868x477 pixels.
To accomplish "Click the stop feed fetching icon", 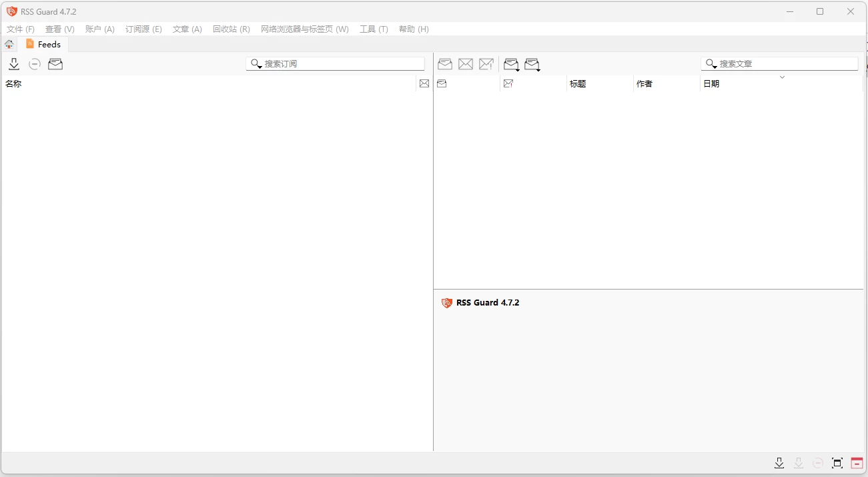I will pyautogui.click(x=34, y=64).
